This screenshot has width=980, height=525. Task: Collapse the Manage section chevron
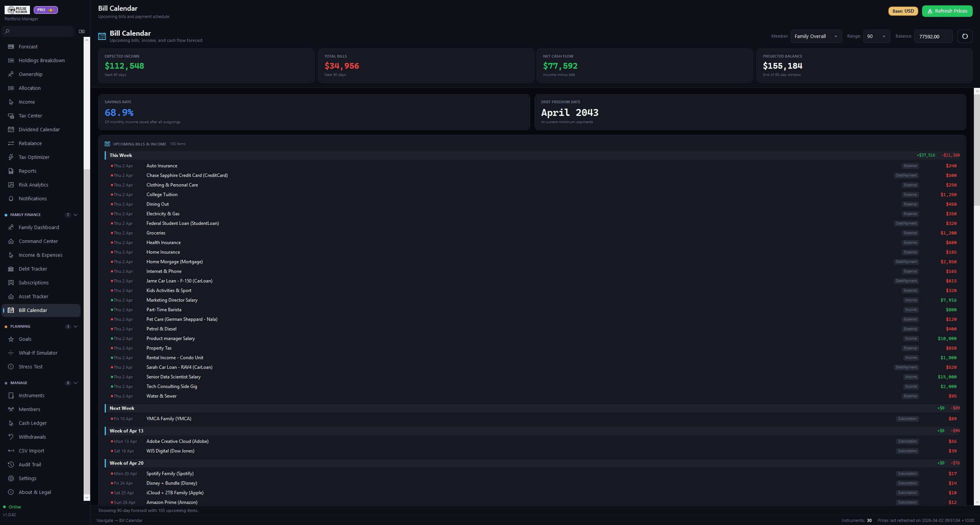coord(76,383)
